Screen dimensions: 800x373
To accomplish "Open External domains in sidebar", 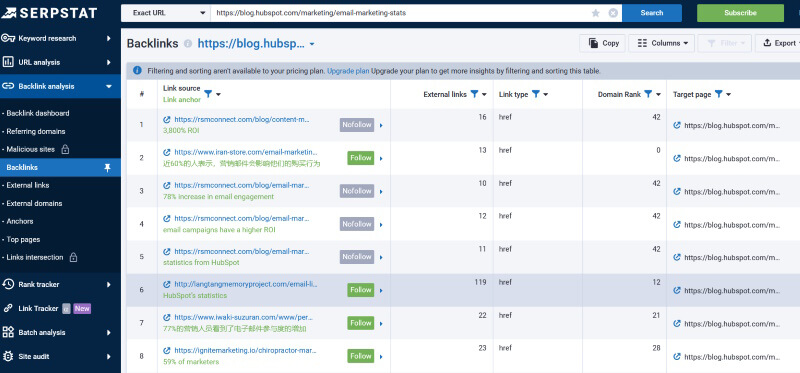I will point(34,203).
